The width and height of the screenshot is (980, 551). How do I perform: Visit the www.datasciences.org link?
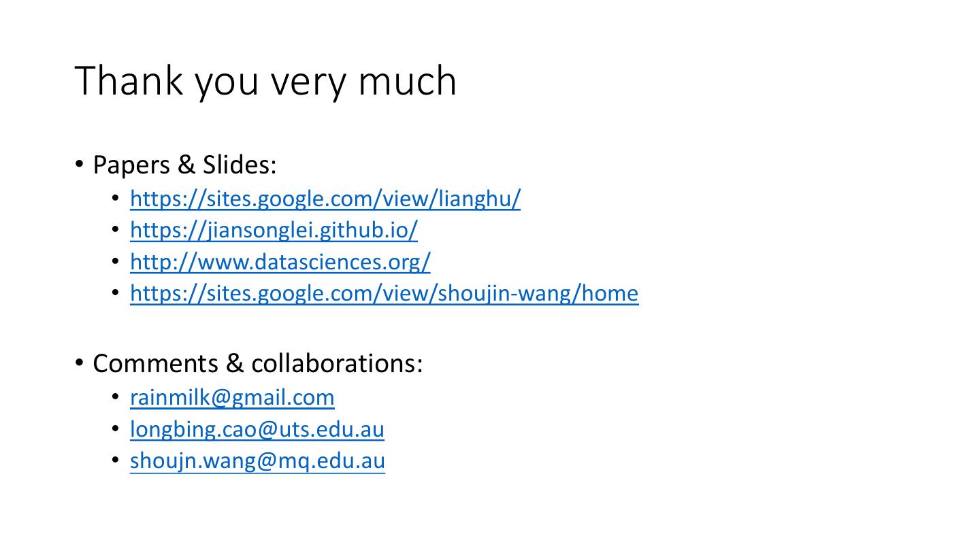coord(280,261)
